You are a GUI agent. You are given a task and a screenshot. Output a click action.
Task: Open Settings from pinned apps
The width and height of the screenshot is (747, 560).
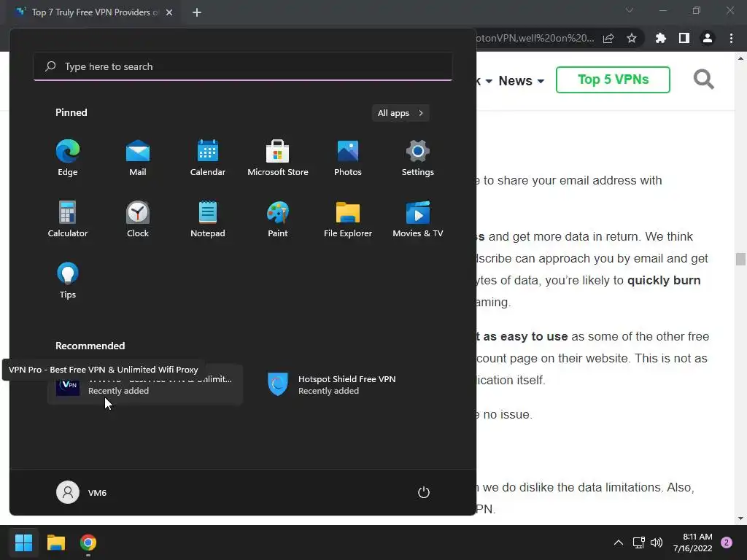[418, 158]
